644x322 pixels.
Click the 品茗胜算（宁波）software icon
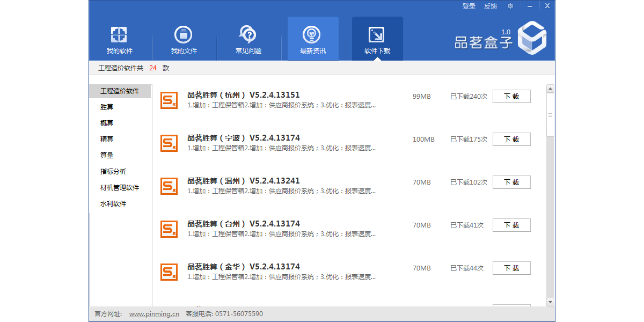pos(169,143)
